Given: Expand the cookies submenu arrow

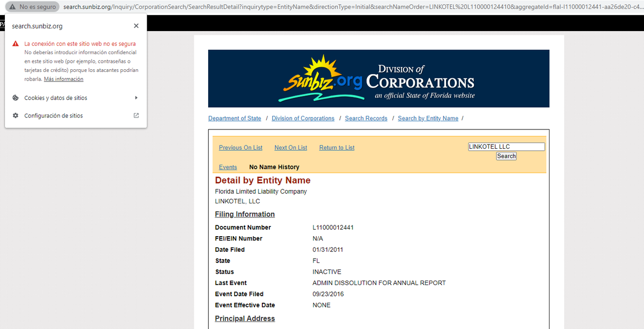Looking at the screenshot, I should [136, 98].
